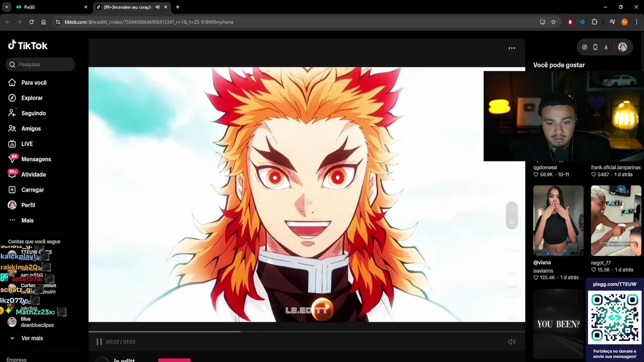Click the pixgg.com/TTEUW QR code
Image resolution: width=644 pixels, height=362 pixels.
[x=615, y=318]
